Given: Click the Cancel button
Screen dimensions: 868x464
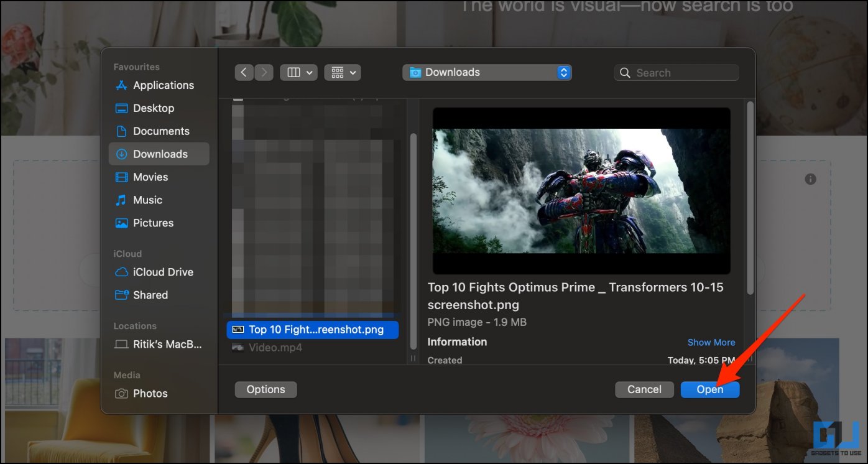Looking at the screenshot, I should click(x=644, y=389).
